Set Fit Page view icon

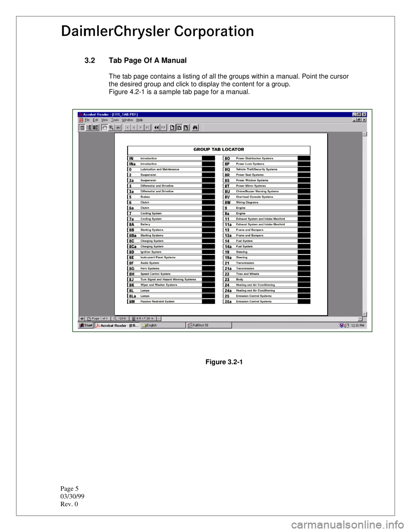point(179,128)
